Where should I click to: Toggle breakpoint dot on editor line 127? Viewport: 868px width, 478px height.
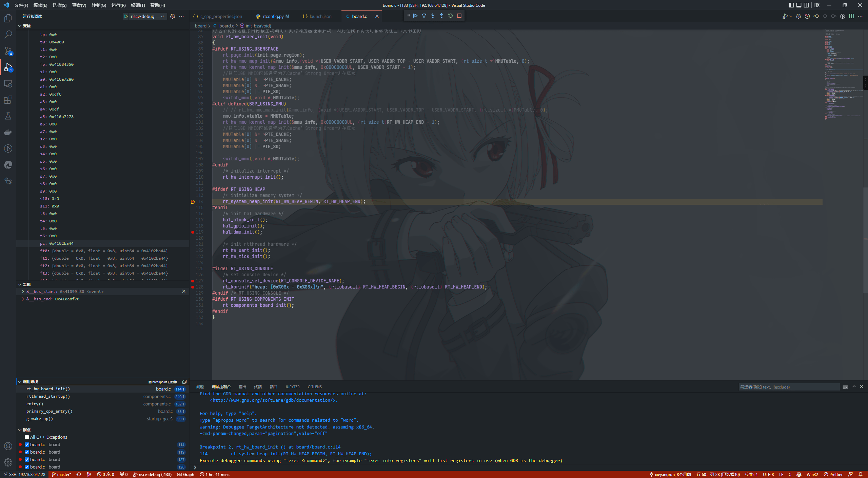[193, 281]
